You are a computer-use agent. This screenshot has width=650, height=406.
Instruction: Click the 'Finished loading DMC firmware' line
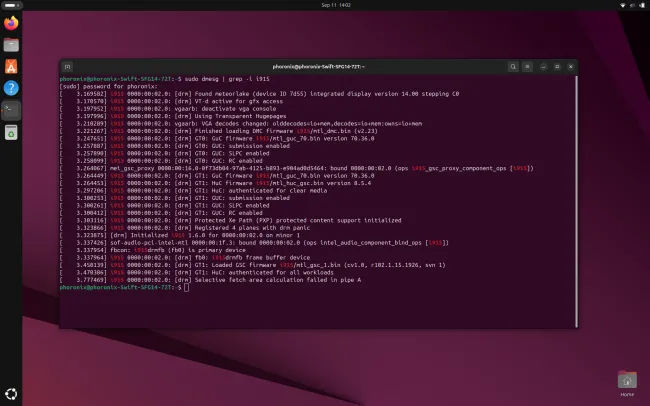[x=218, y=131]
